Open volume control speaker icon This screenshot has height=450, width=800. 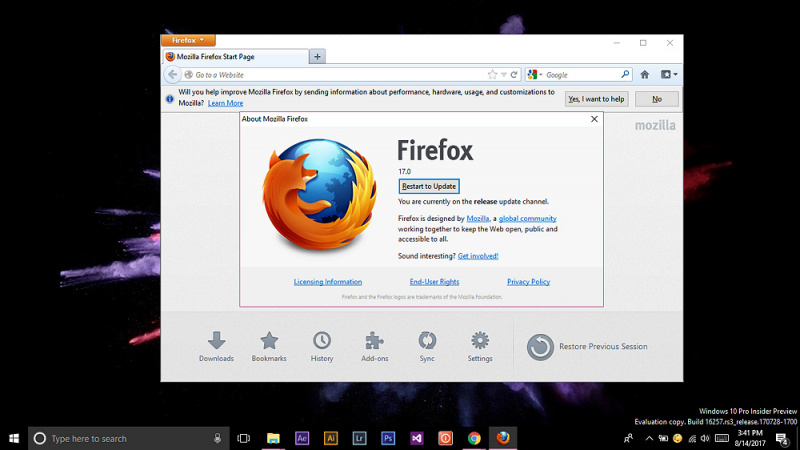coord(705,438)
